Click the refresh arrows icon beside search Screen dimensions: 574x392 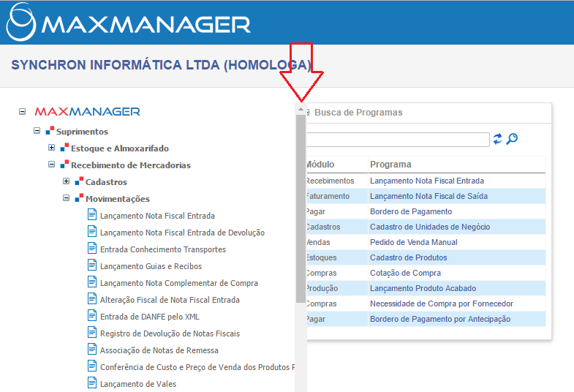497,139
